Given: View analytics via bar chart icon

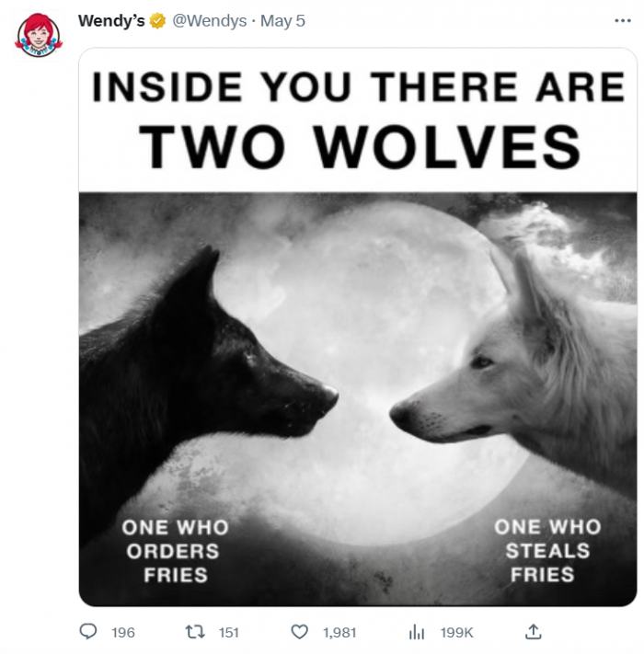Looking at the screenshot, I should [x=417, y=632].
